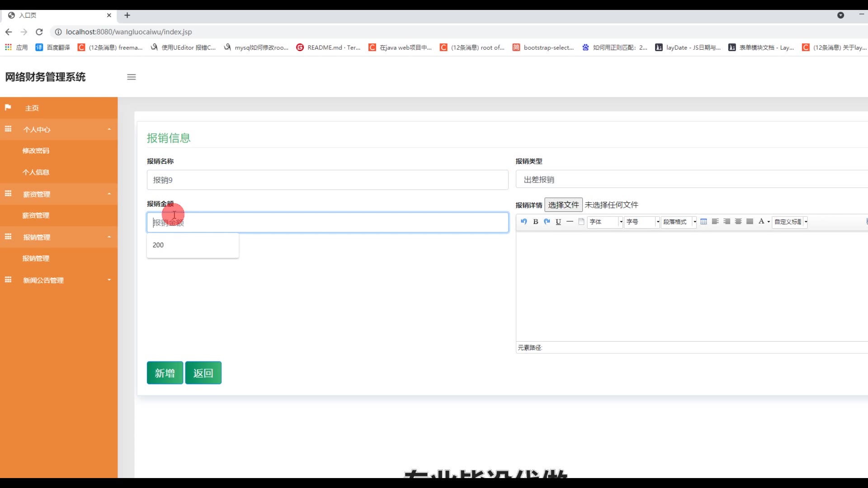
Task: Insert horizontal line via editor toolbar
Action: tap(570, 221)
